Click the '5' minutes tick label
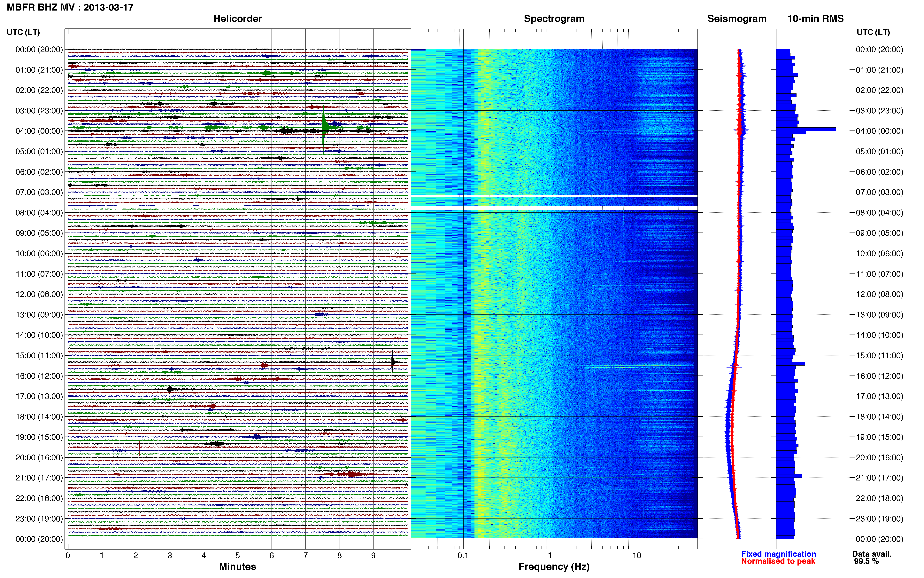 tap(238, 555)
